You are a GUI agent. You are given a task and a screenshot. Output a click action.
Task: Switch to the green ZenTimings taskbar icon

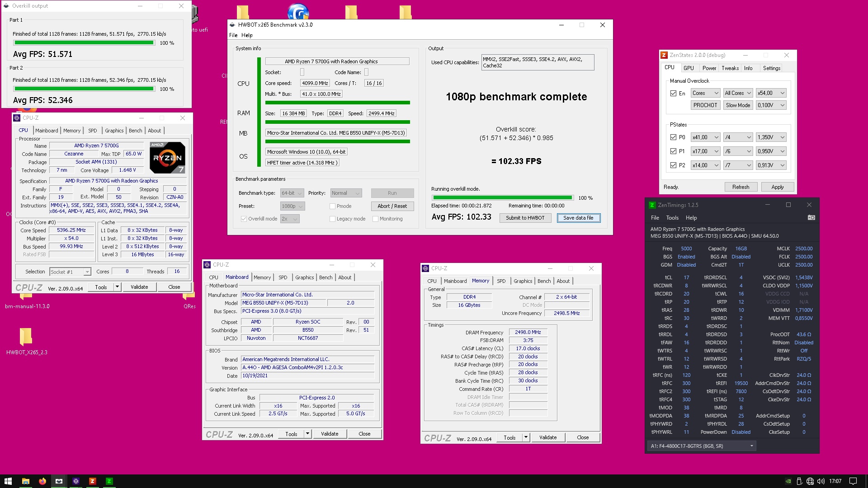coord(109,481)
